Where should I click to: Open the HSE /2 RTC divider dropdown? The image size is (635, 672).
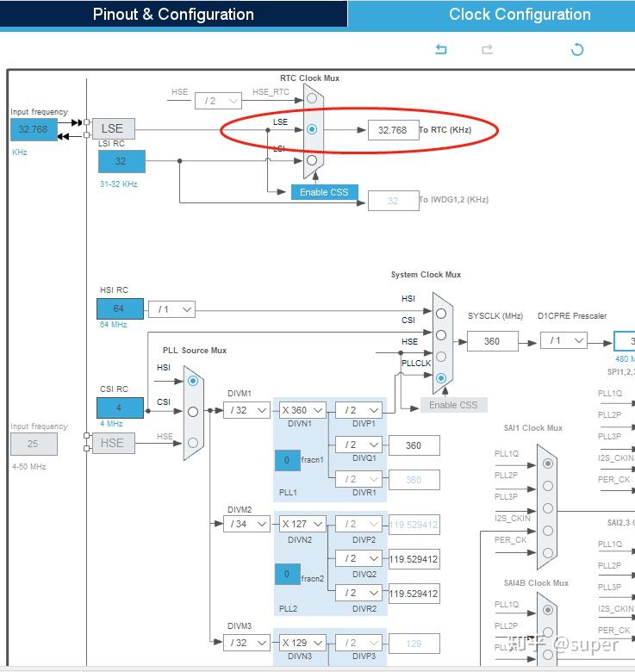(x=218, y=101)
